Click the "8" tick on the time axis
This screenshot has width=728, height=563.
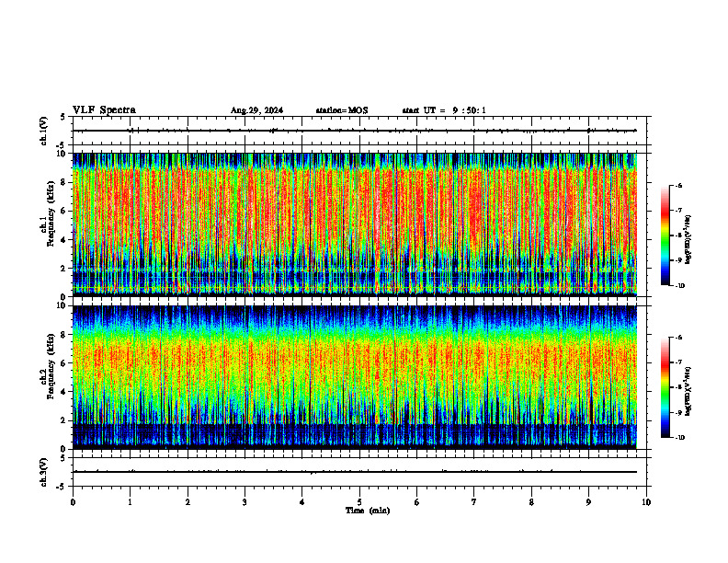click(x=531, y=502)
